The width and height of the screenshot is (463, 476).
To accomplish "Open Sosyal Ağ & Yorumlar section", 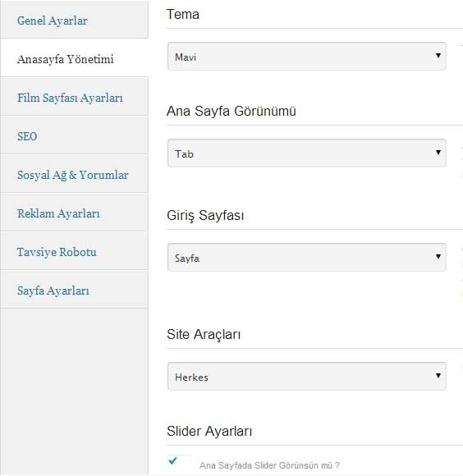I will pos(72,175).
